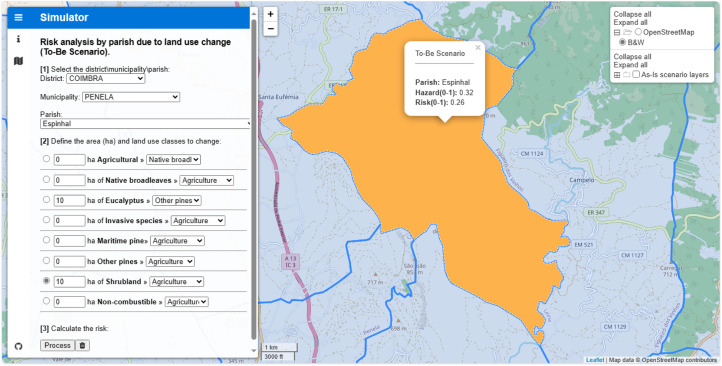
Task: Select the OpenStreetMap base layer radio
Action: tap(638, 32)
